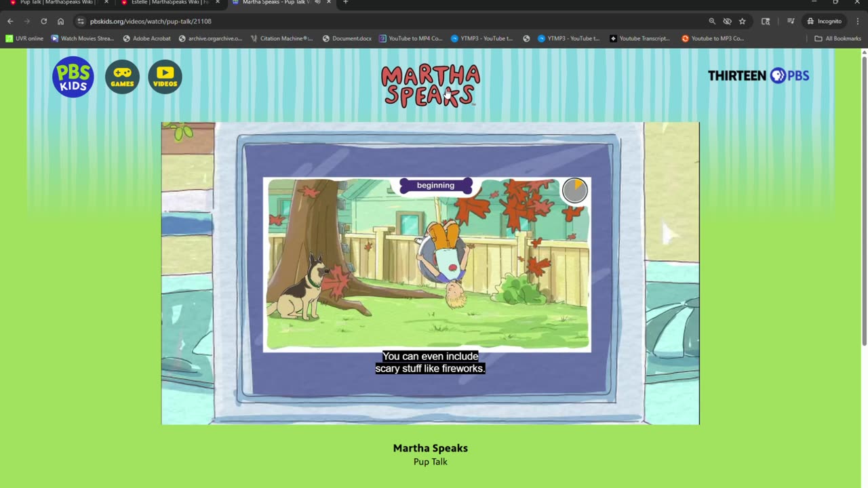Open the YouTube to MP4 Converter bookmark
This screenshot has width=868, height=488.
coord(411,39)
